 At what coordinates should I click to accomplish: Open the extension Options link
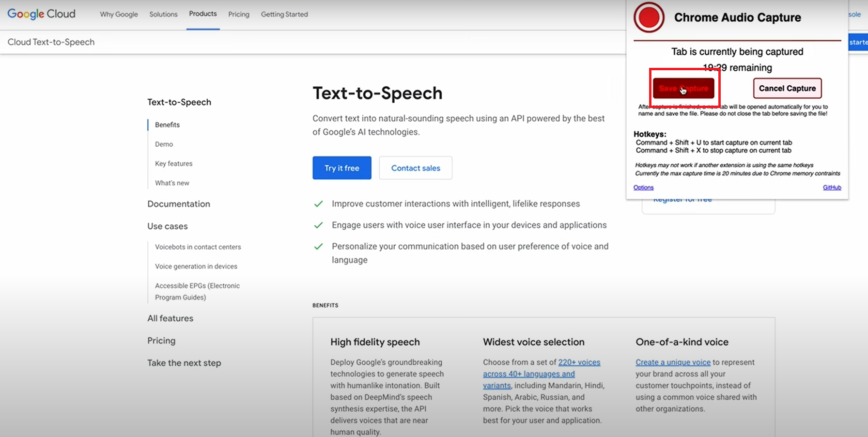(643, 187)
